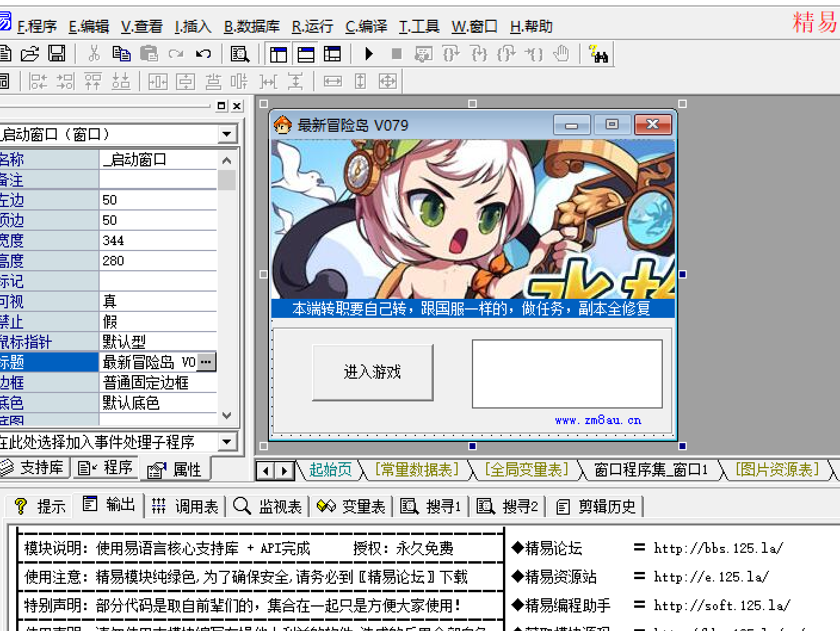Open a file with the folder icon

click(30, 54)
